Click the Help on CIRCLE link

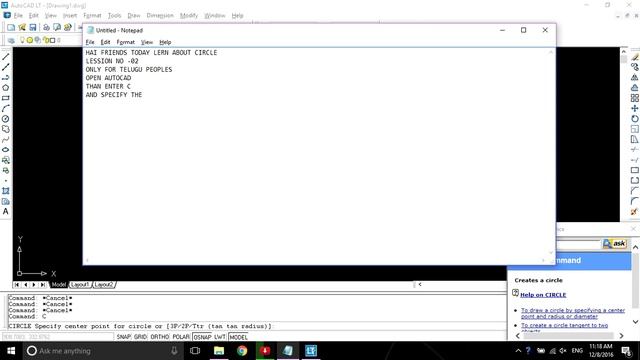tap(543, 295)
